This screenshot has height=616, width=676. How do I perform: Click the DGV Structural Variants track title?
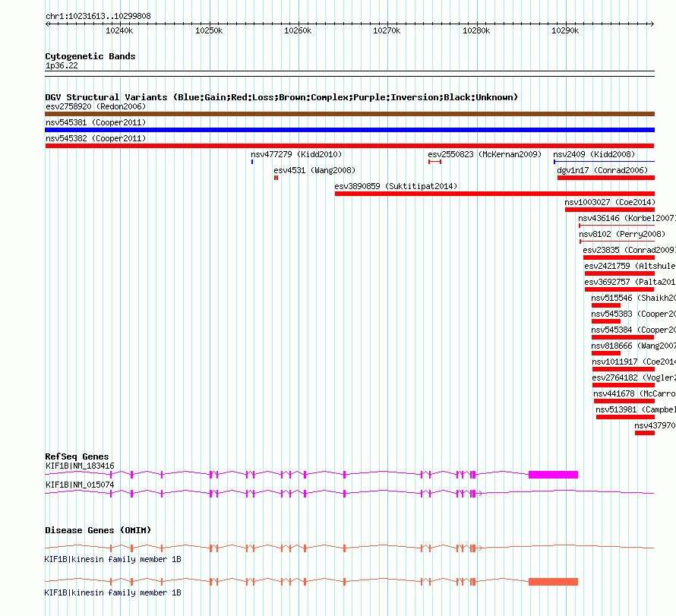(282, 97)
